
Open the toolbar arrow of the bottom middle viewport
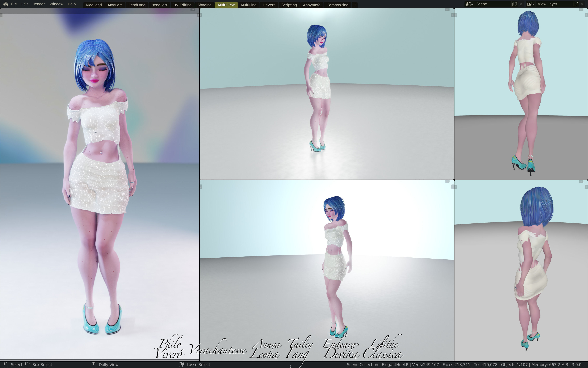click(201, 187)
